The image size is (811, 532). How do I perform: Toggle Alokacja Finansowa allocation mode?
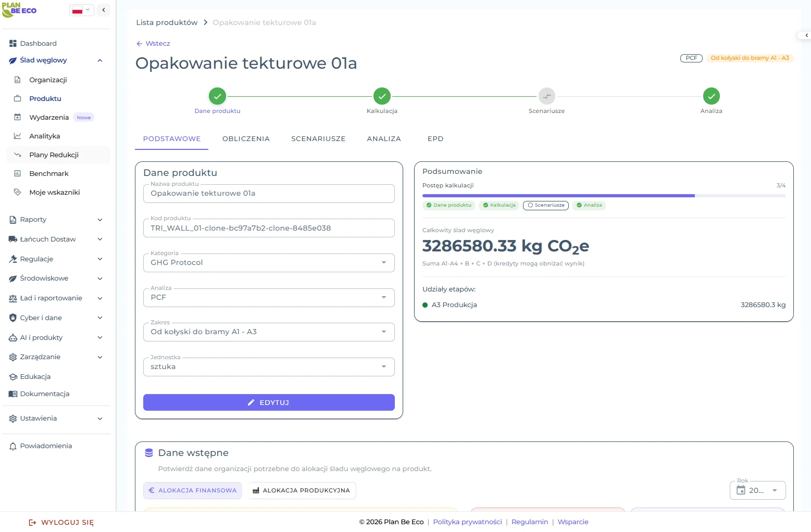[192, 490]
